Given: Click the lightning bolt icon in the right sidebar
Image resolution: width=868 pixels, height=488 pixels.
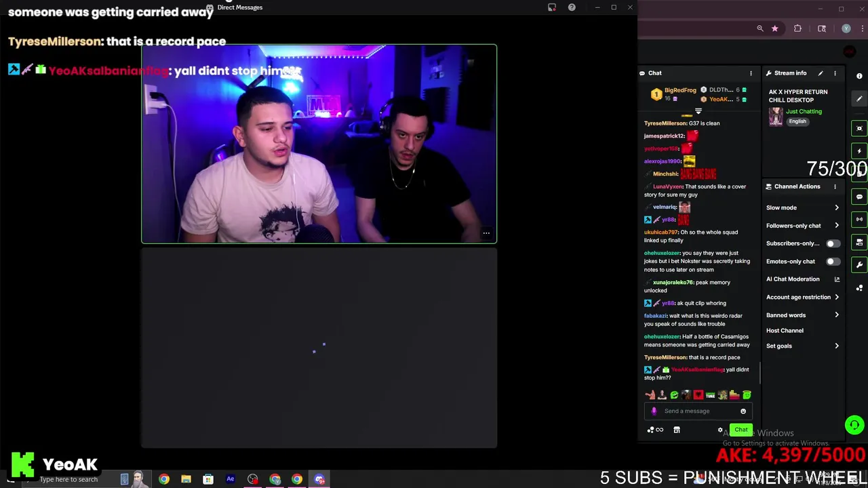Looking at the screenshot, I should pos(859,151).
